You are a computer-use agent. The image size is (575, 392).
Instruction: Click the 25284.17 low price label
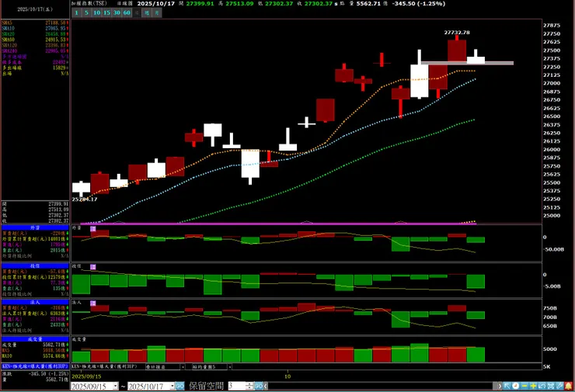(x=85, y=199)
